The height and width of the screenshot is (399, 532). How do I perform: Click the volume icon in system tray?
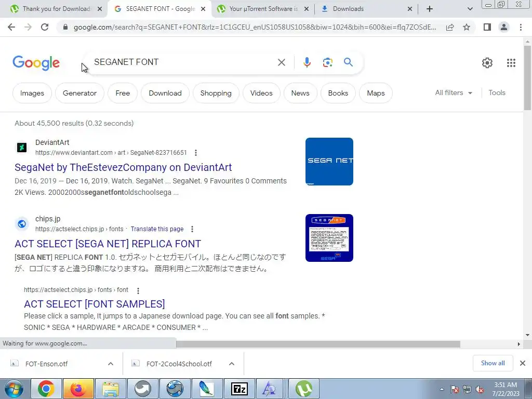coord(480,390)
